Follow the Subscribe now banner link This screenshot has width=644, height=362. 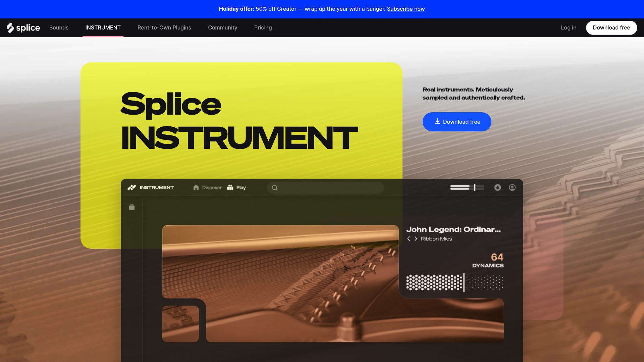coord(406,9)
